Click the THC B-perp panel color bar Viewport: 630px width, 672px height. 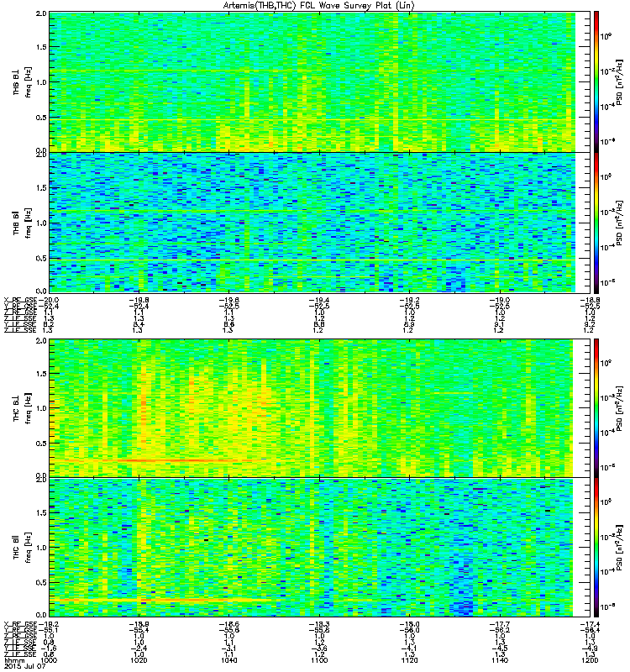coord(596,408)
